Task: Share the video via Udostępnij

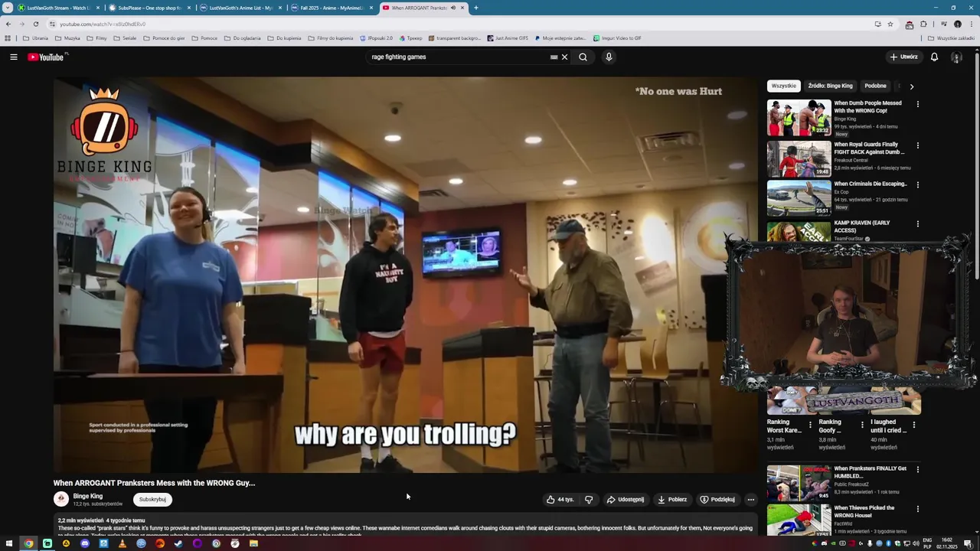Action: click(x=626, y=500)
